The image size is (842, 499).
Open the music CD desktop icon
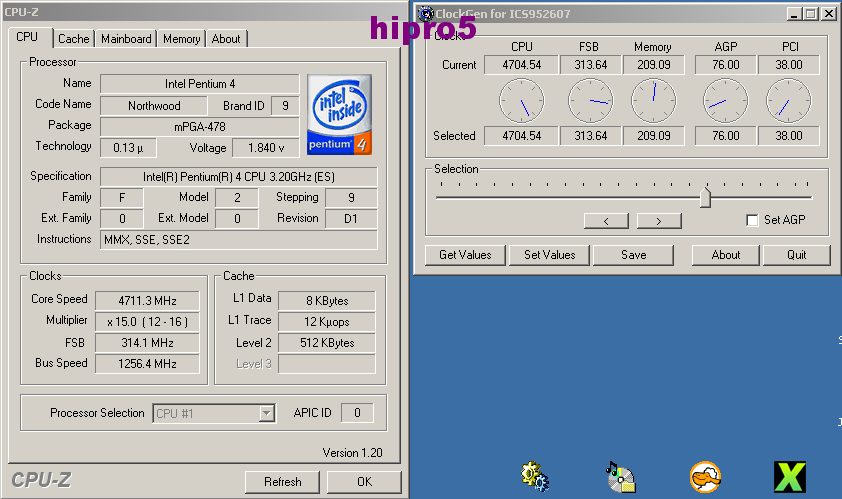point(620,477)
